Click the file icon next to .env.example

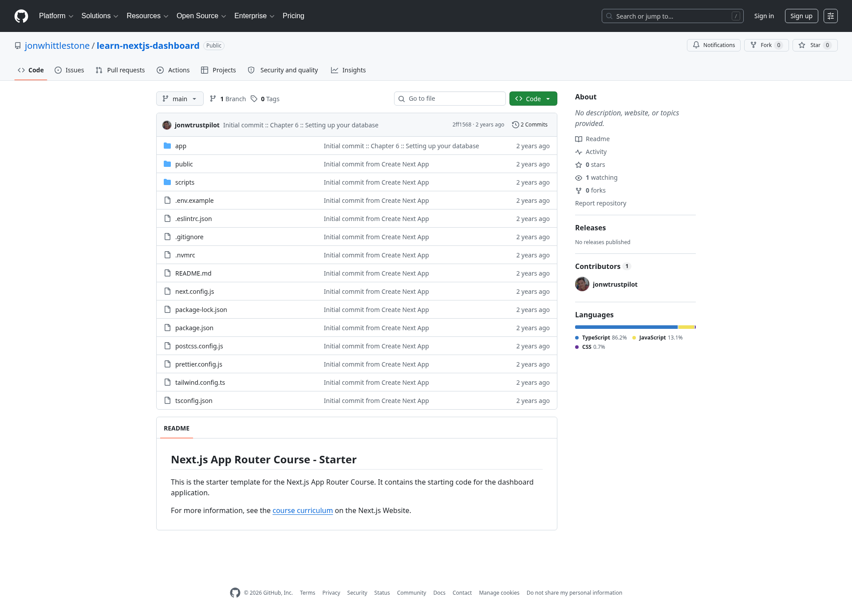click(x=167, y=200)
